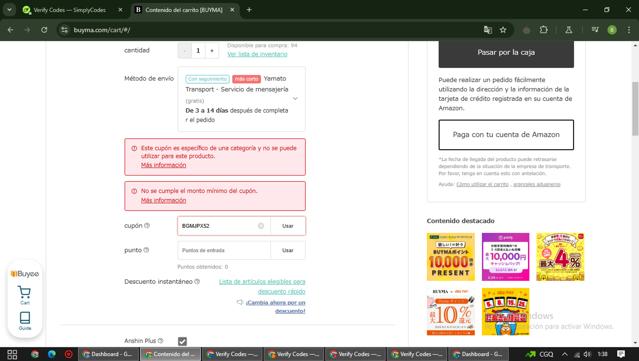Close the Contenido del carrito tab
The image size is (639, 361).
pos(232,10)
